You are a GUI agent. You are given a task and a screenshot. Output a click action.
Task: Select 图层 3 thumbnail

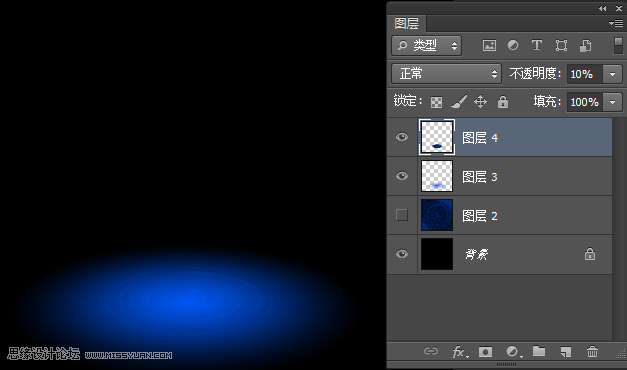(437, 176)
